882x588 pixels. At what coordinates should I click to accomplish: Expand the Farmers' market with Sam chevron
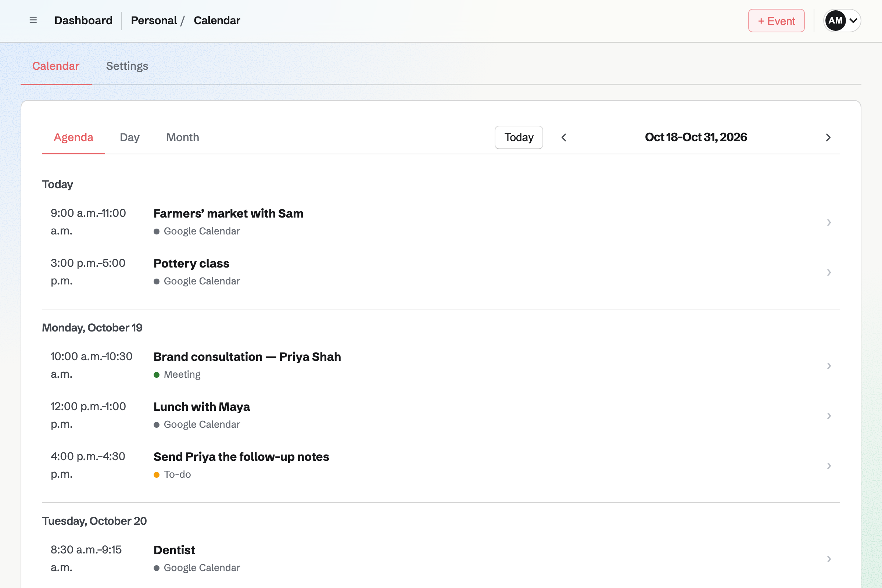[829, 222]
